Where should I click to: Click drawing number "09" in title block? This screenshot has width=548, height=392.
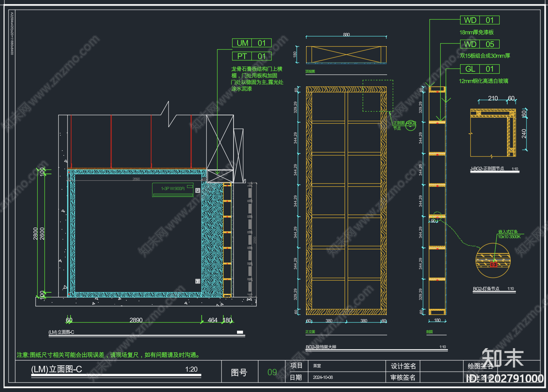coord(272,372)
